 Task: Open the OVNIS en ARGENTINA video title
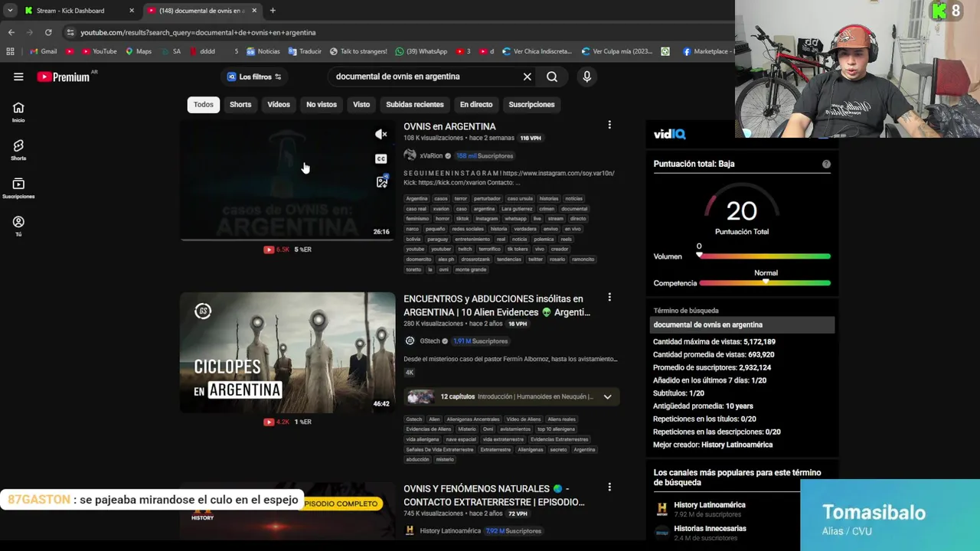point(449,126)
